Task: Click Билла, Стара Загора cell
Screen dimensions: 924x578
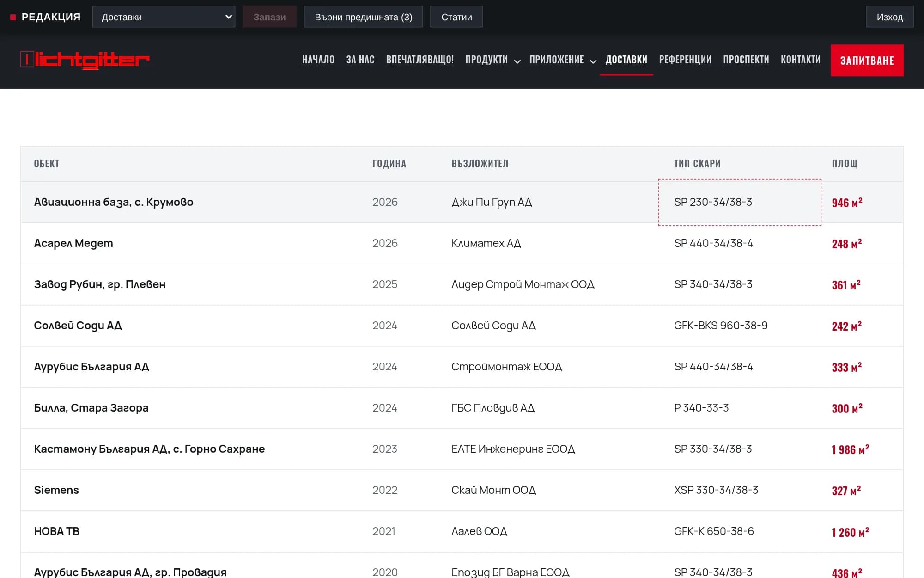Action: coord(91,408)
